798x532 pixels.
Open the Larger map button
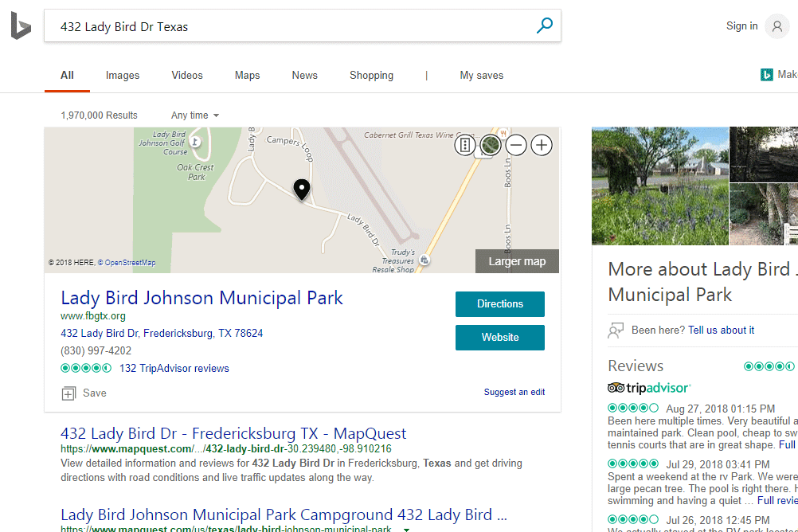[x=517, y=261]
